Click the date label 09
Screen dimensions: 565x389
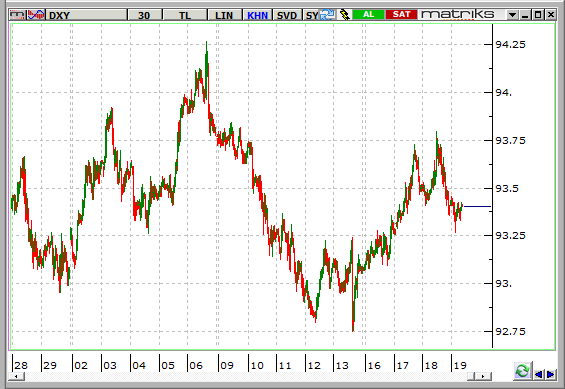coord(227,366)
